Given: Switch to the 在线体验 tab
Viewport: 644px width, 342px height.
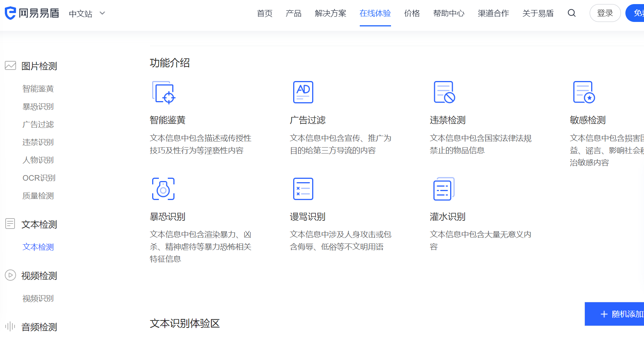Looking at the screenshot, I should [375, 13].
